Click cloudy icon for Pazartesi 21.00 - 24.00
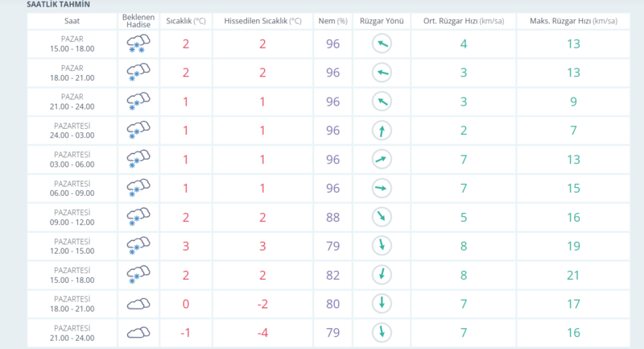This screenshot has width=644, height=349. (138, 332)
